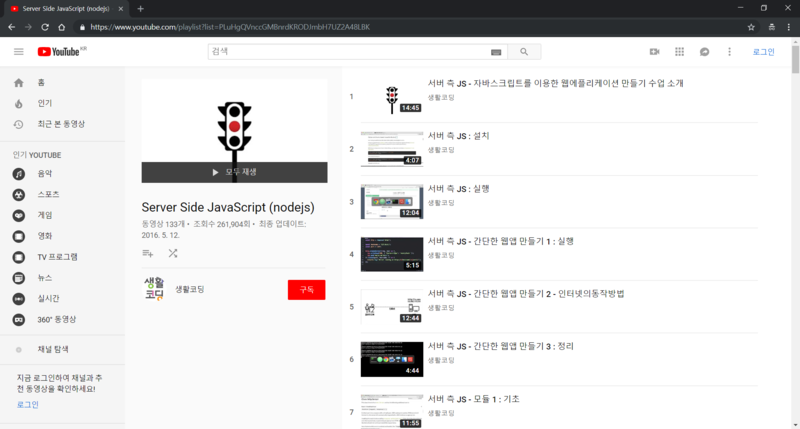The width and height of the screenshot is (800, 429).
Task: Click the red 구독 subscribe button
Action: tap(307, 290)
